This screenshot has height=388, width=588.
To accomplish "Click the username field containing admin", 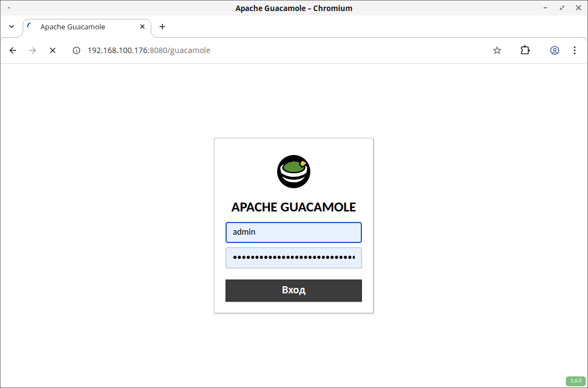I will tap(294, 232).
